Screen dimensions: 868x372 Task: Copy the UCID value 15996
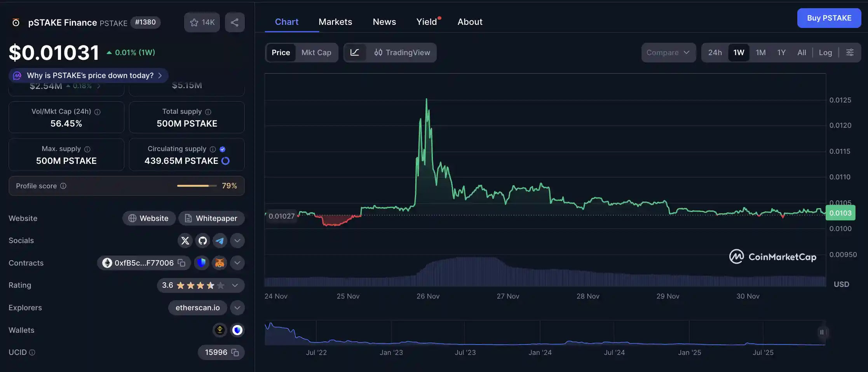[x=235, y=353]
